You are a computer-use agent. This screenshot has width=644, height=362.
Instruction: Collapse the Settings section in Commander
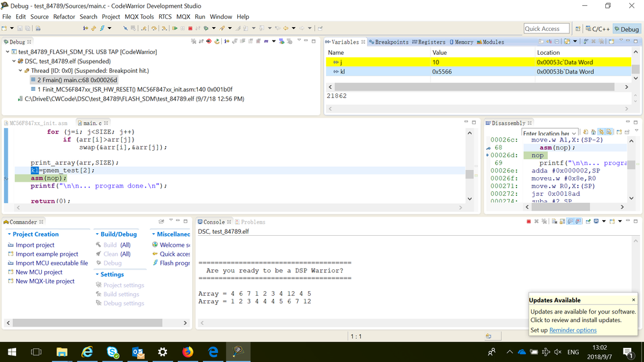point(97,274)
